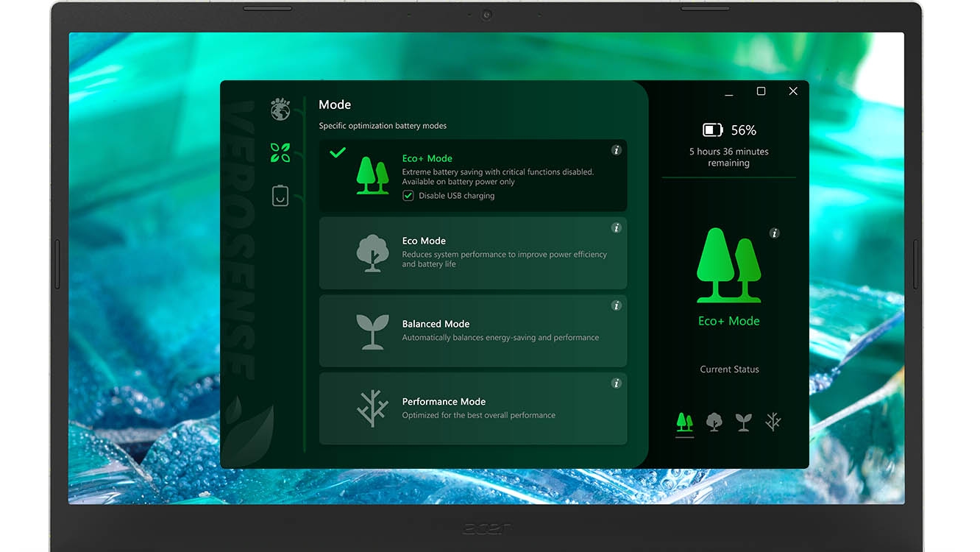Click the green Eco+ Mode status label
980x552 pixels.
729,321
